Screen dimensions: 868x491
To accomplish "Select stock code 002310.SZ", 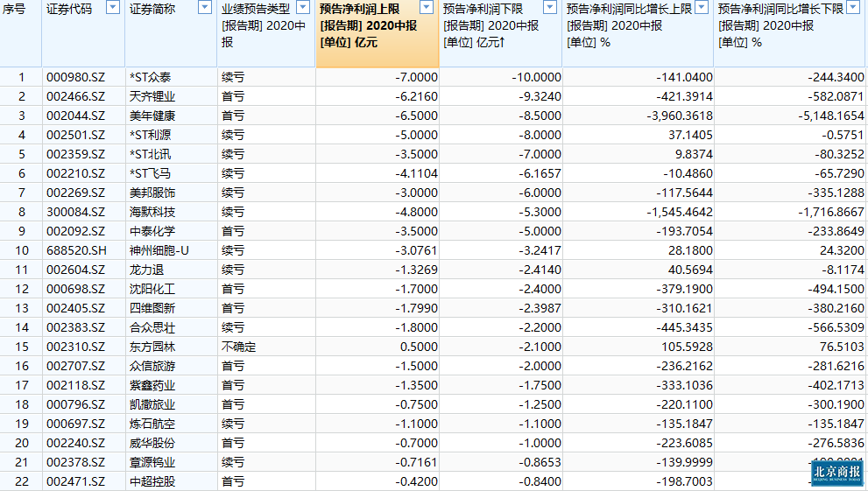I will coord(75,347).
